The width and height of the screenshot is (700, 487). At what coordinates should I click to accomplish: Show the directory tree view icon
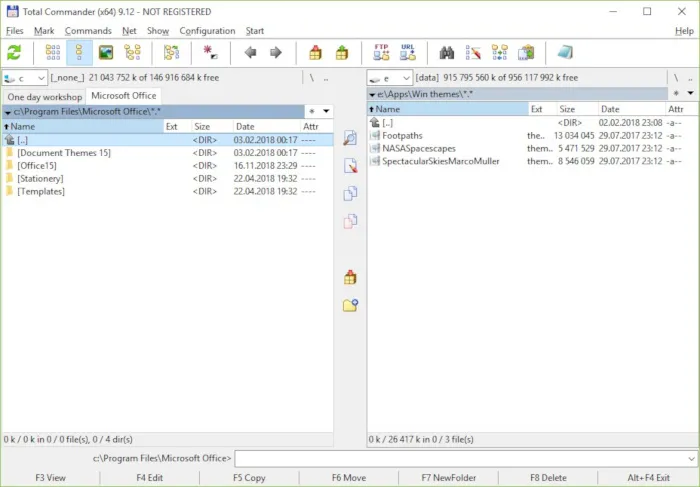click(133, 53)
